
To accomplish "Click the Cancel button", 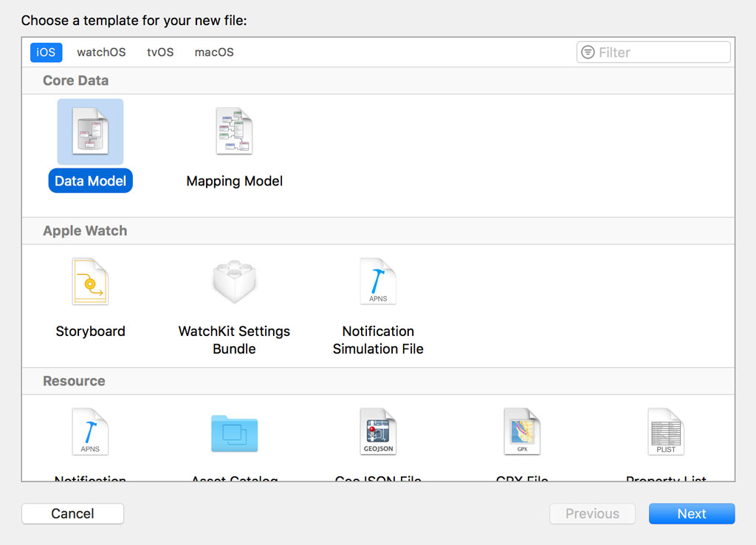I will point(72,514).
